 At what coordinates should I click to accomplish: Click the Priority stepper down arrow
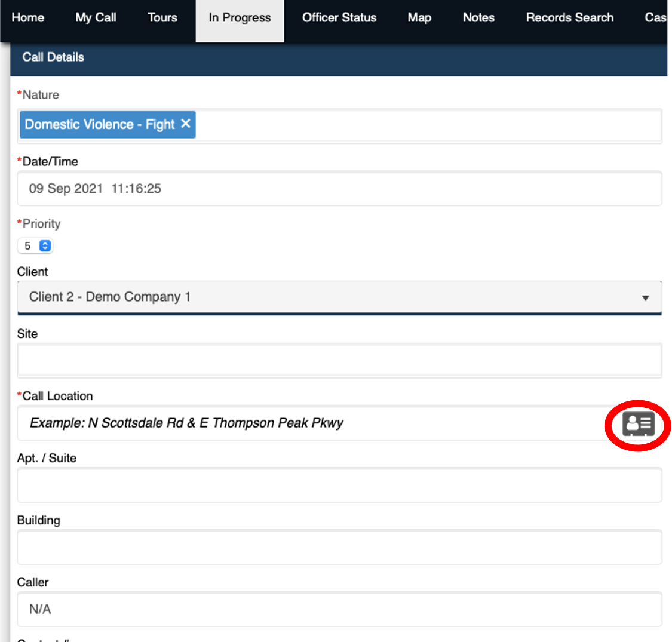click(47, 248)
